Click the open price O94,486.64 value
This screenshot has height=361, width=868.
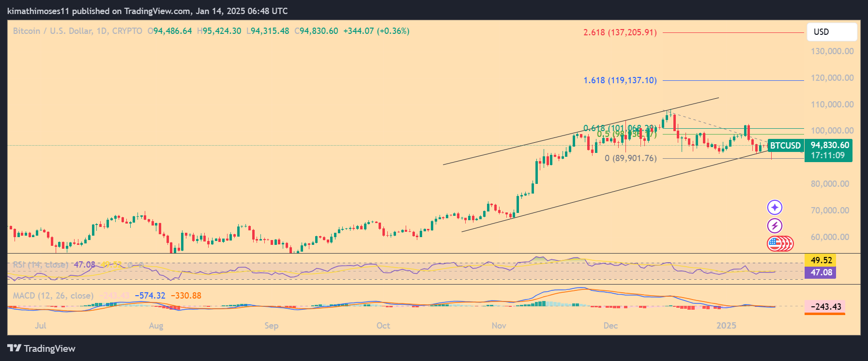[169, 31]
